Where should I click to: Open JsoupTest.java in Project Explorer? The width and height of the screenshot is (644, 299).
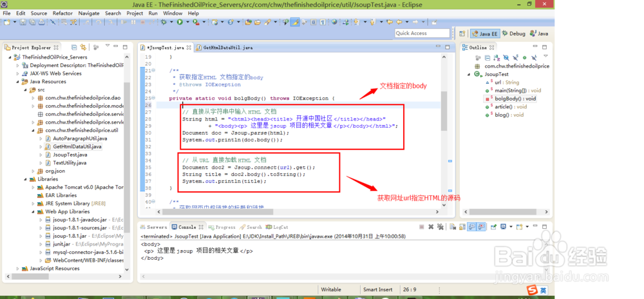(70, 155)
